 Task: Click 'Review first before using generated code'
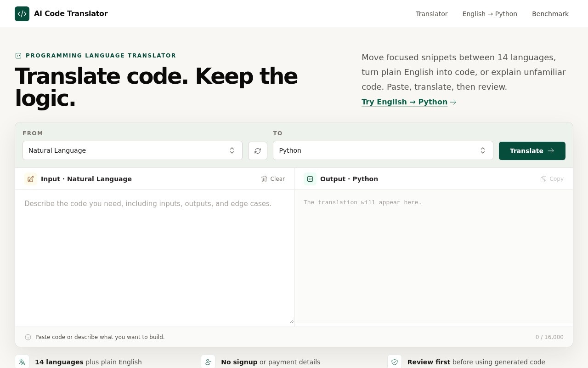coord(476,362)
